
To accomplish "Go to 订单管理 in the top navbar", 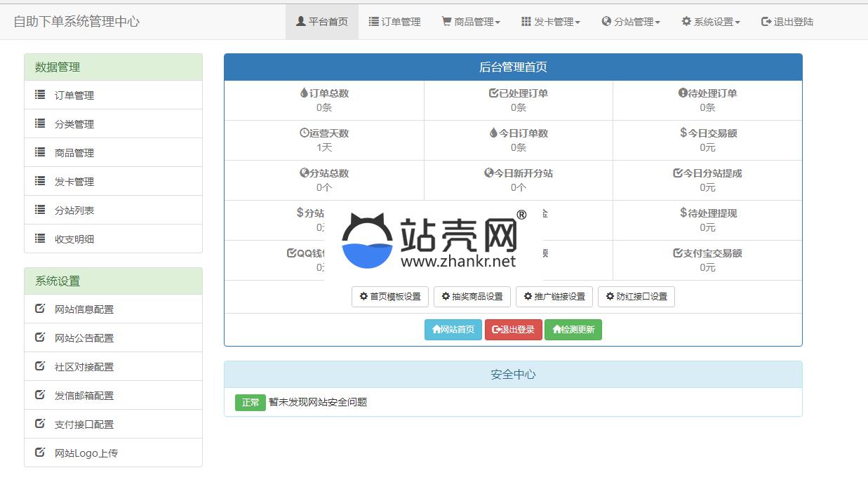I will 394,22.
